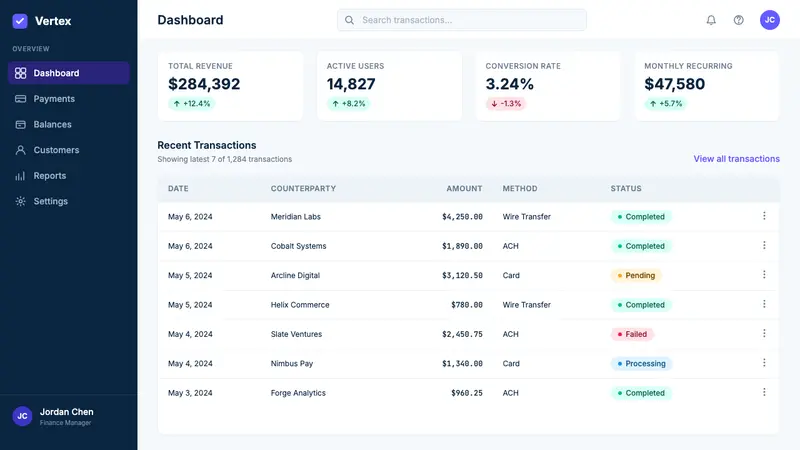Click the +12.4% change badge

point(192,104)
